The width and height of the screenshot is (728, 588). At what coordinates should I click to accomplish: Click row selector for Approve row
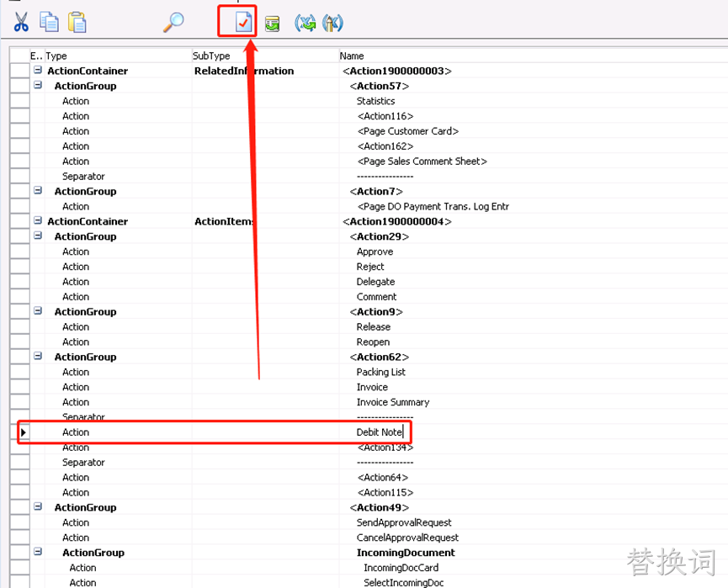[x=20, y=252]
